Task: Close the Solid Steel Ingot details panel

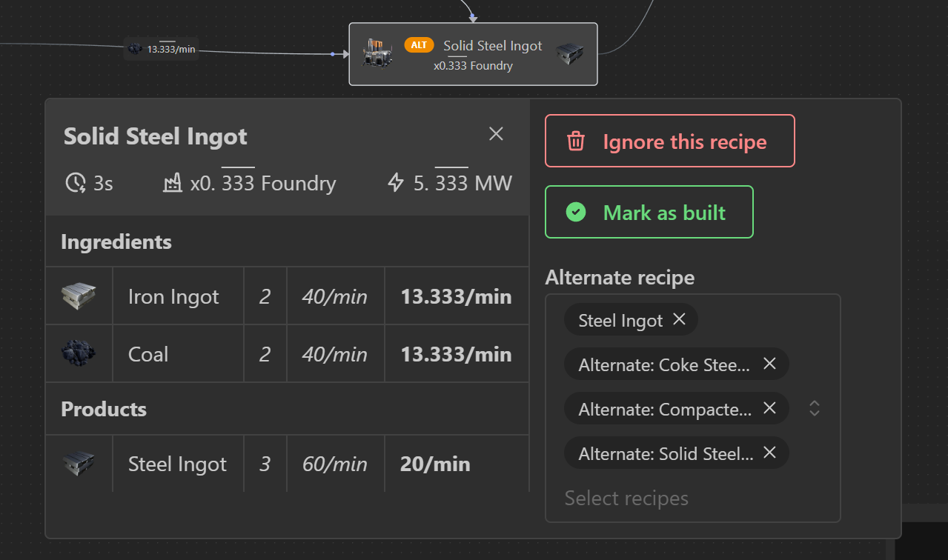Action: tap(496, 133)
